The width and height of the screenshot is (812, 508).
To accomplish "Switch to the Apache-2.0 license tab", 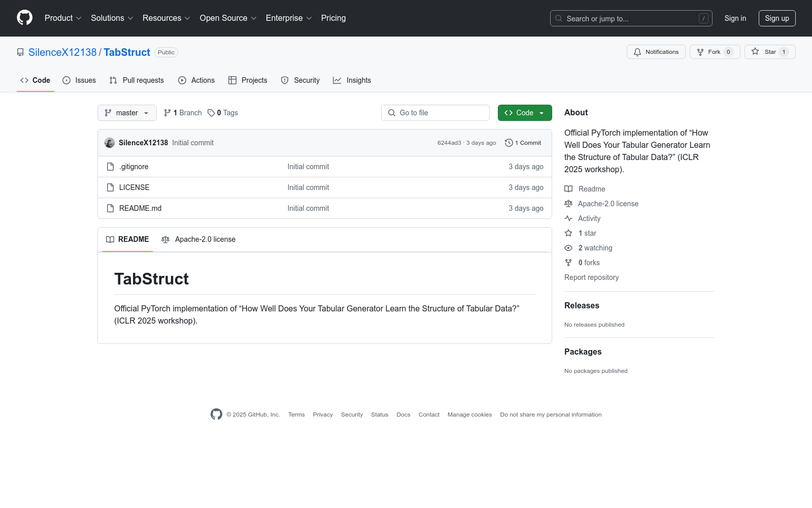I will [x=198, y=239].
